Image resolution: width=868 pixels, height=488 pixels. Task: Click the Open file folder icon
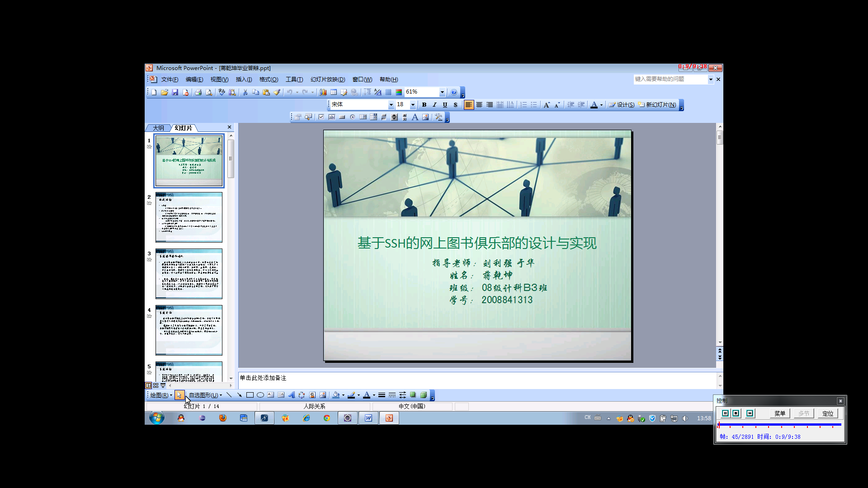click(165, 92)
